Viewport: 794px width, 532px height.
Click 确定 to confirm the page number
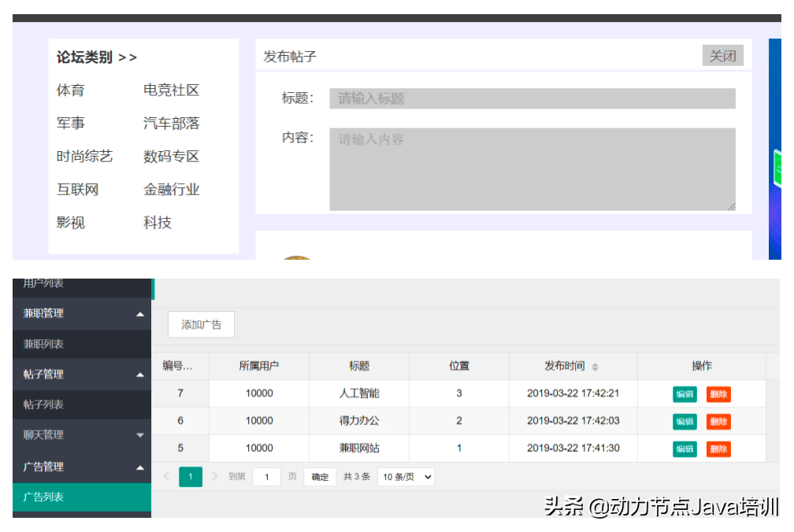click(x=319, y=477)
